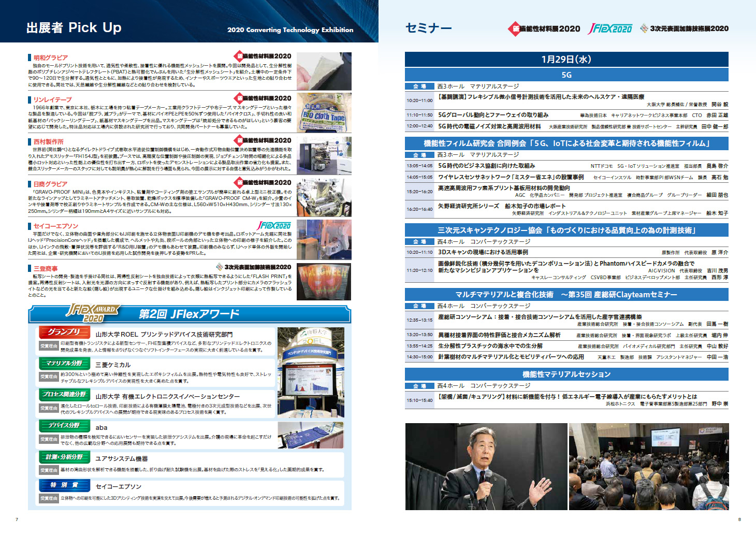Click the aba winner name
This screenshot has height=535, width=756.
pyautogui.click(x=101, y=428)
